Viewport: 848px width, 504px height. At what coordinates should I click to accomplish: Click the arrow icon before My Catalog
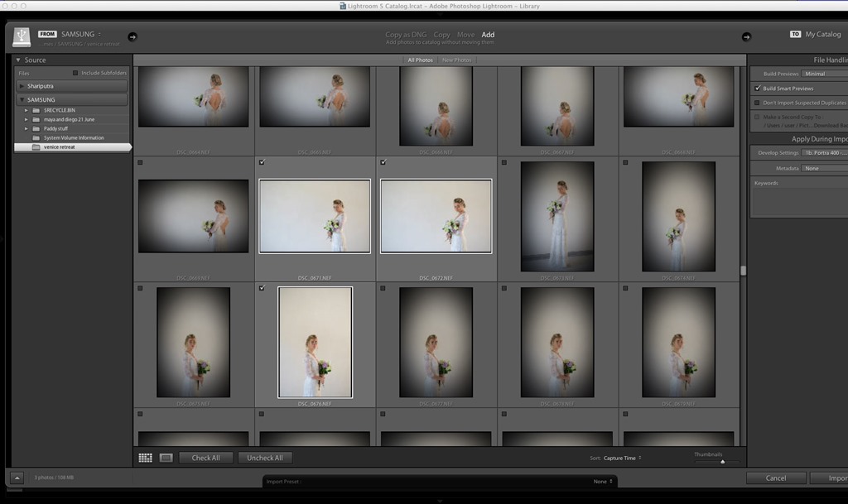pyautogui.click(x=746, y=36)
